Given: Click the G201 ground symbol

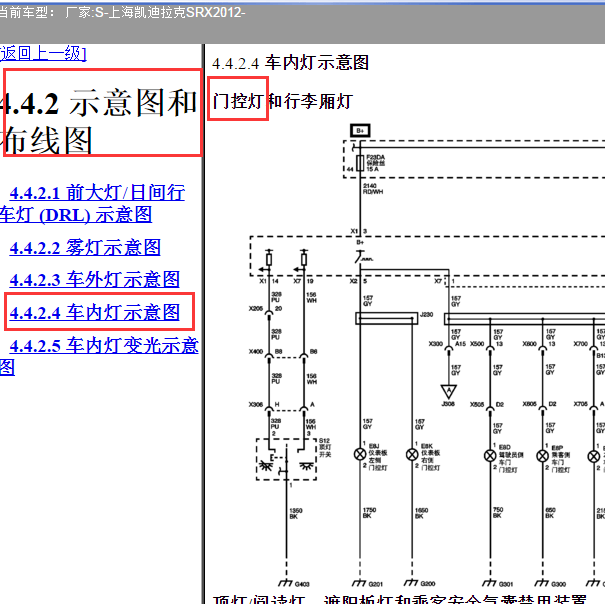Looking at the screenshot, I should (359, 582).
